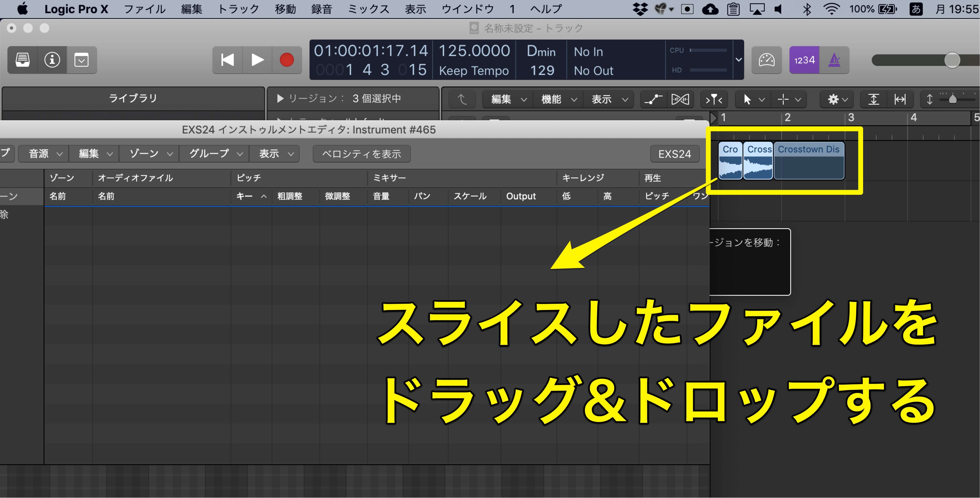Toggle the Inspector info button
The width and height of the screenshot is (980, 498).
52,60
